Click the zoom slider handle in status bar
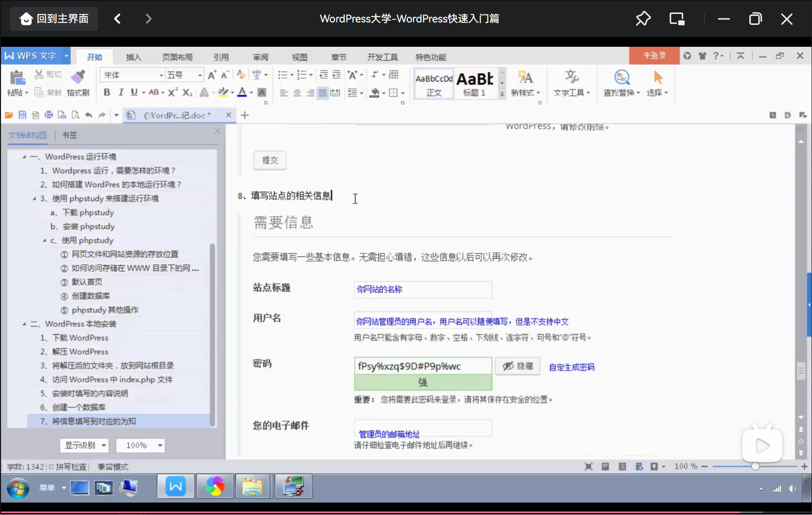This screenshot has height=515, width=812. [x=755, y=466]
